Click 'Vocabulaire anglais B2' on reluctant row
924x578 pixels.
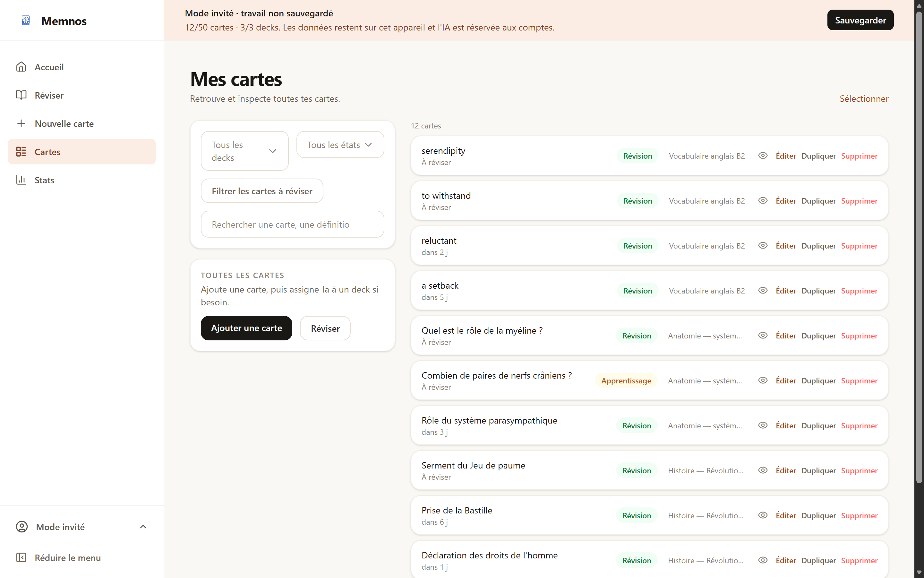click(x=706, y=246)
